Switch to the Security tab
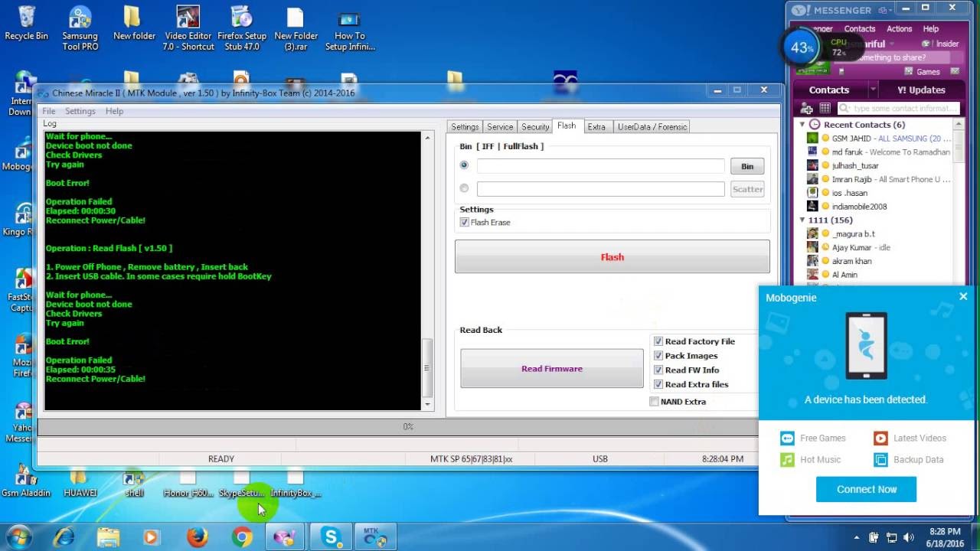The image size is (980, 551). coord(535,127)
